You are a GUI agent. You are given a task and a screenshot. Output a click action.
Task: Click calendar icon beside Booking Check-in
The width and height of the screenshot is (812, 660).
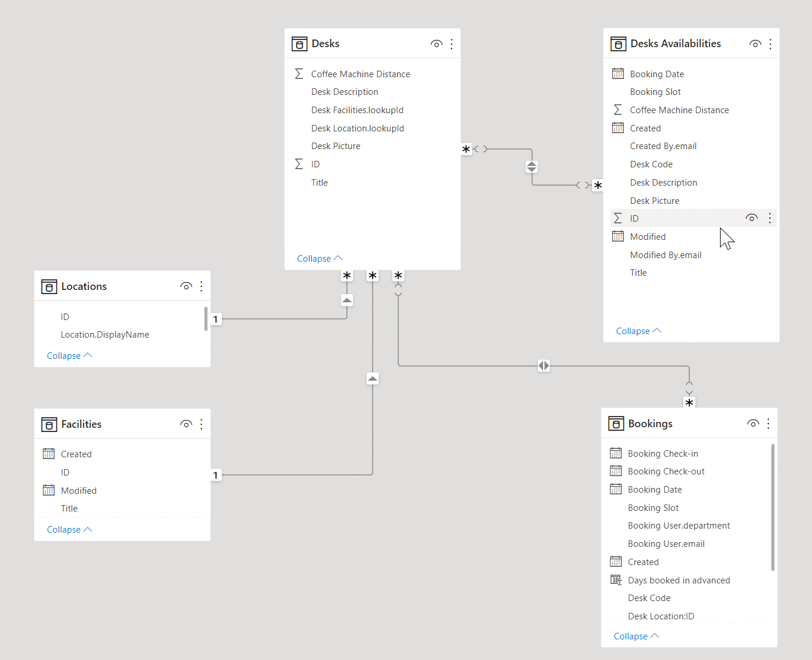[x=616, y=453]
